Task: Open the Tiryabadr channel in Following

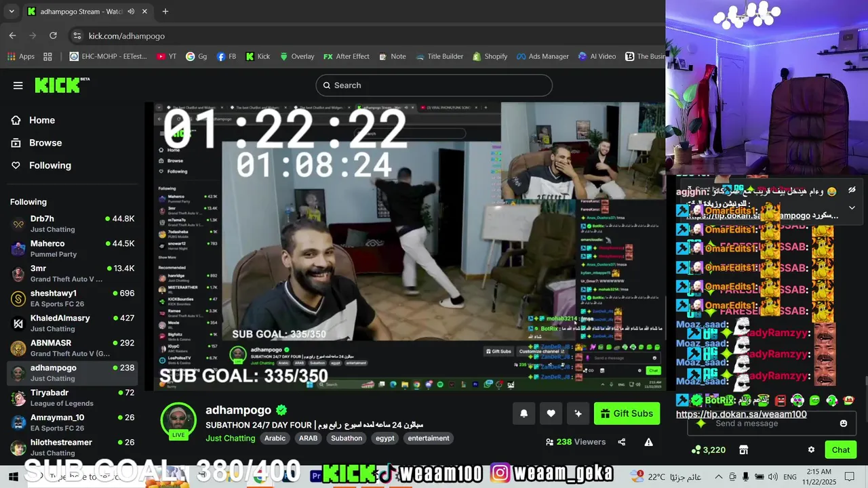Action: pos(73,398)
